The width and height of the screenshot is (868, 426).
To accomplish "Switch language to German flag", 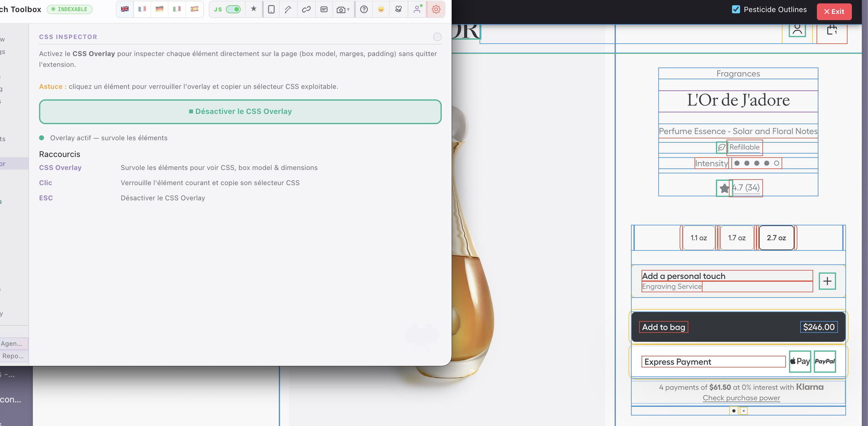I will pos(159,9).
